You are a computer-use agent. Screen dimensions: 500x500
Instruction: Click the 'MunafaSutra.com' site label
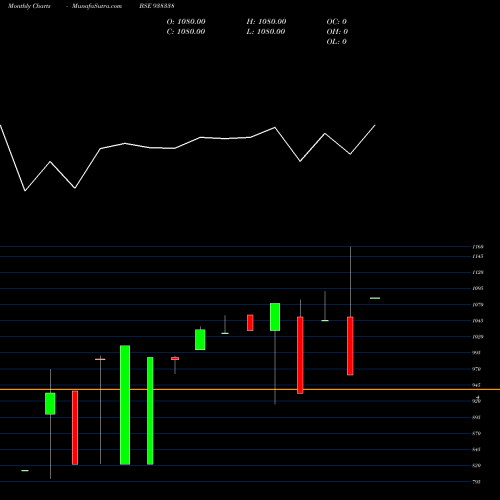click(97, 6)
